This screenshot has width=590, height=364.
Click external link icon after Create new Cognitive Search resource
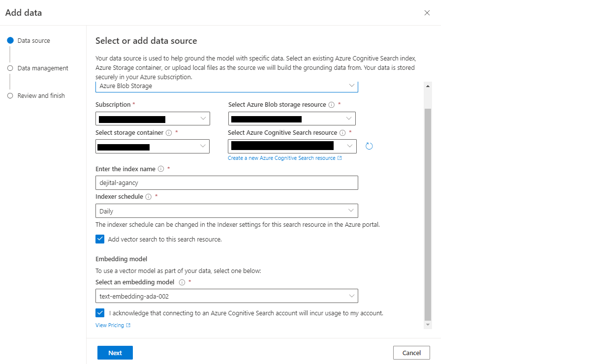pos(340,158)
